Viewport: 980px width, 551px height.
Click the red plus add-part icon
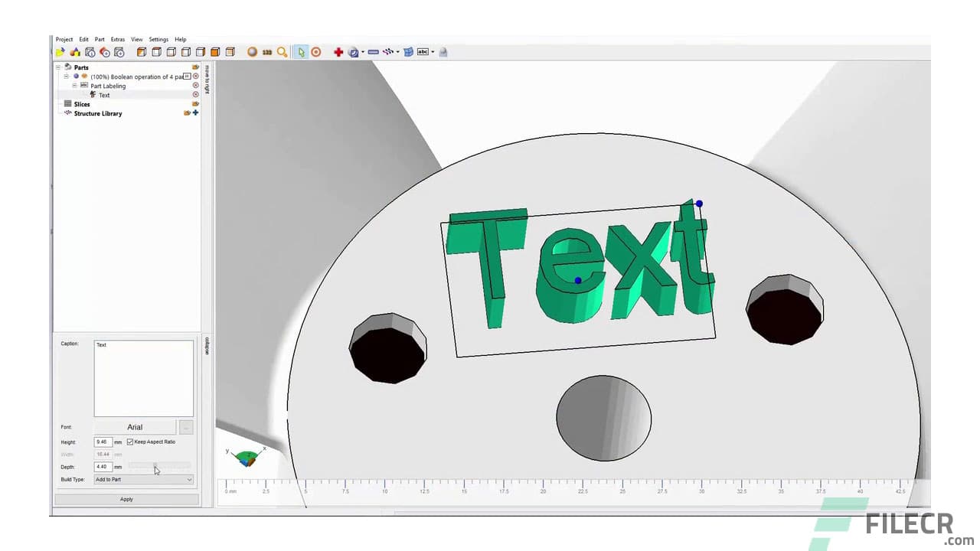(338, 52)
